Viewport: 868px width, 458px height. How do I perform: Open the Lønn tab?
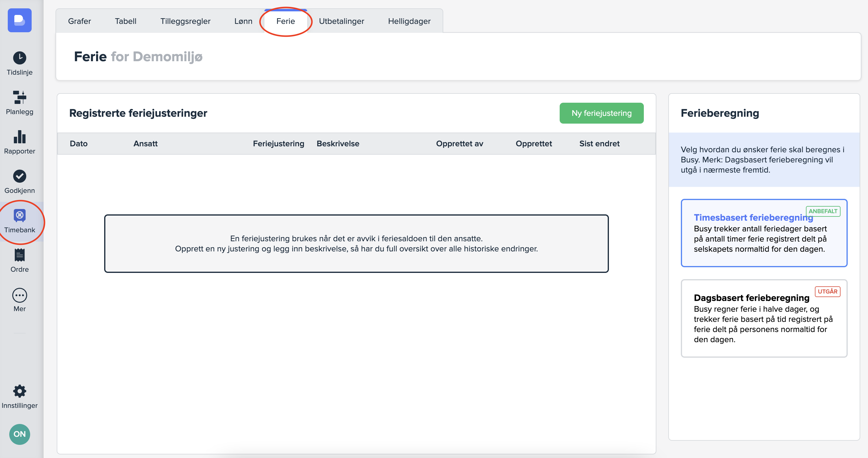click(x=243, y=21)
